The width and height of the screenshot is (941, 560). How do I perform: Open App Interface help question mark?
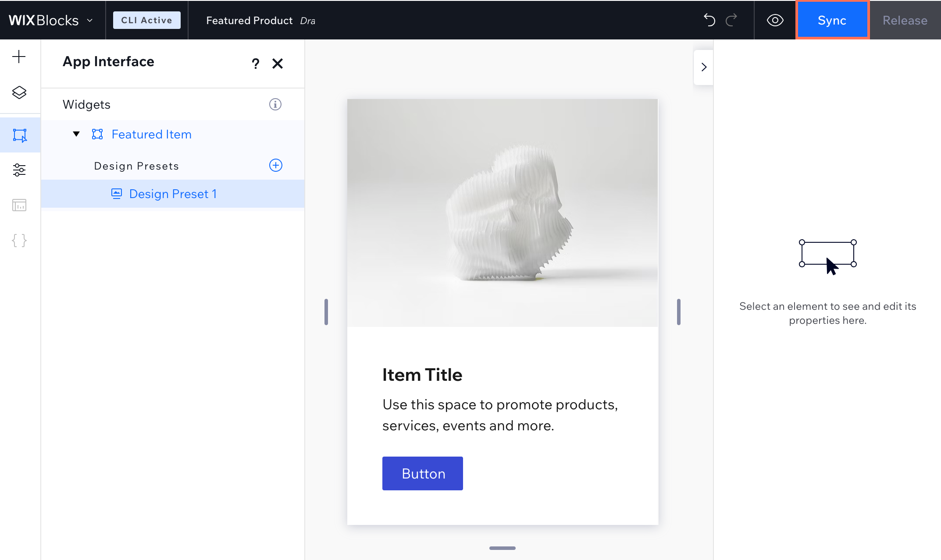click(x=256, y=64)
